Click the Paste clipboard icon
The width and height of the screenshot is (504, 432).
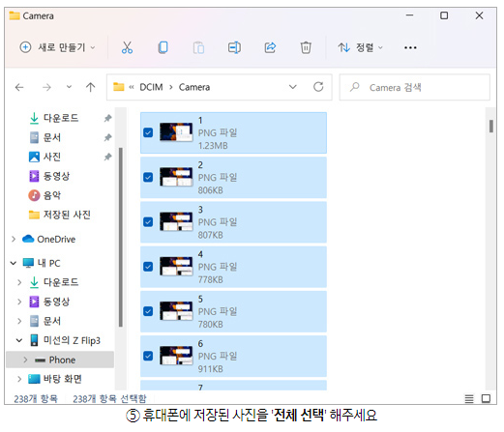[198, 47]
